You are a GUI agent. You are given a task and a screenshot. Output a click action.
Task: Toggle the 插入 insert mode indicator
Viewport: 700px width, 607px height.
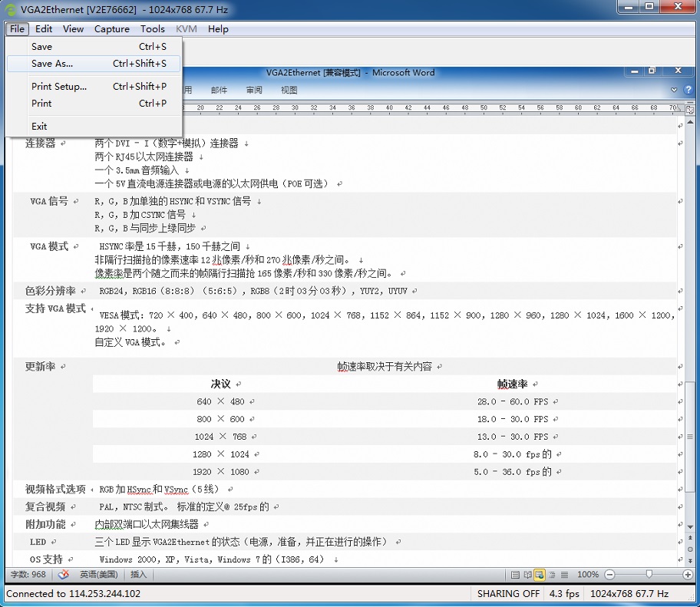click(138, 574)
